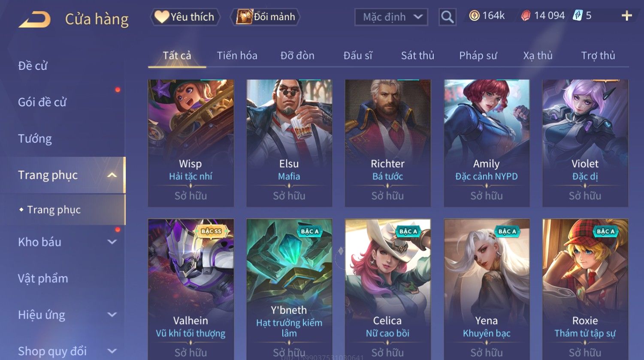
Task: Open Gói đề cử in sidebar
Action: (x=42, y=102)
